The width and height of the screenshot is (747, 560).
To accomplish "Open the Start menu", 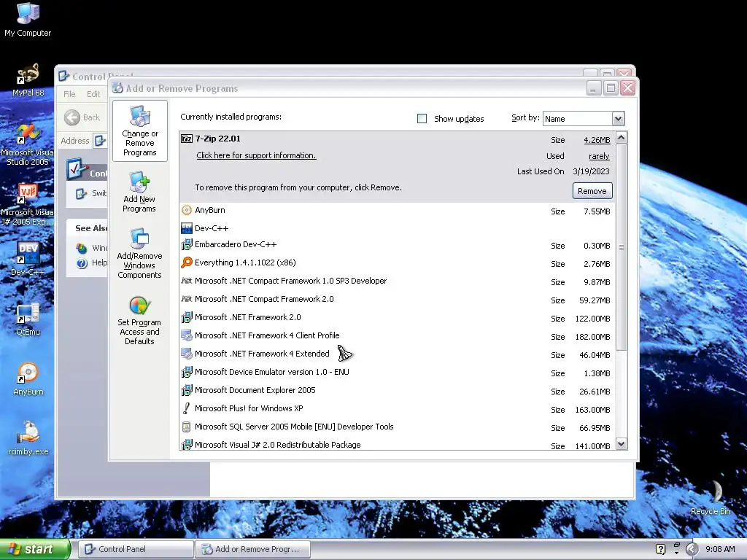I will [35, 549].
